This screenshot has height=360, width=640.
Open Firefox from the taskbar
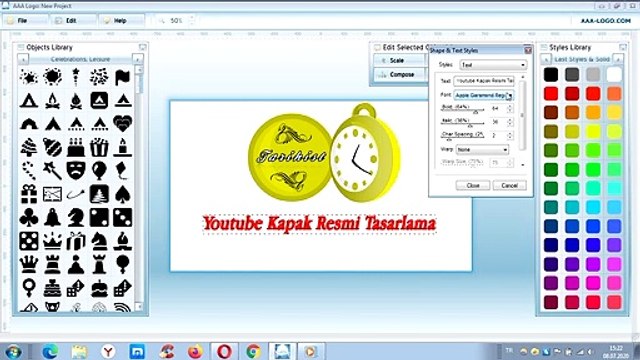[x=195, y=351]
